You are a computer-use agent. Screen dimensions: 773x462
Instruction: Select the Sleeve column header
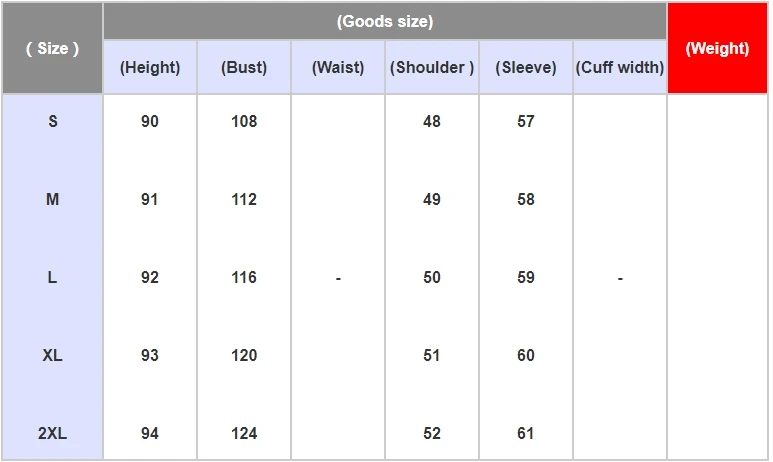526,67
